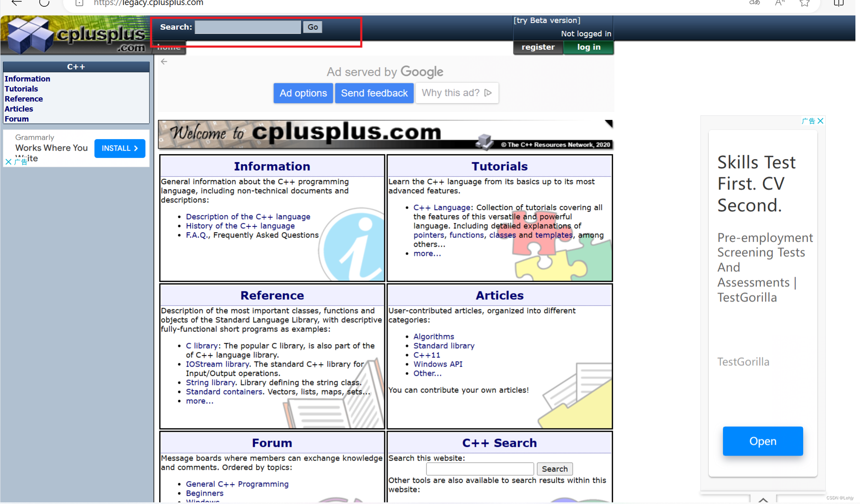
Task: Open Standard library articles link
Action: coord(444,346)
